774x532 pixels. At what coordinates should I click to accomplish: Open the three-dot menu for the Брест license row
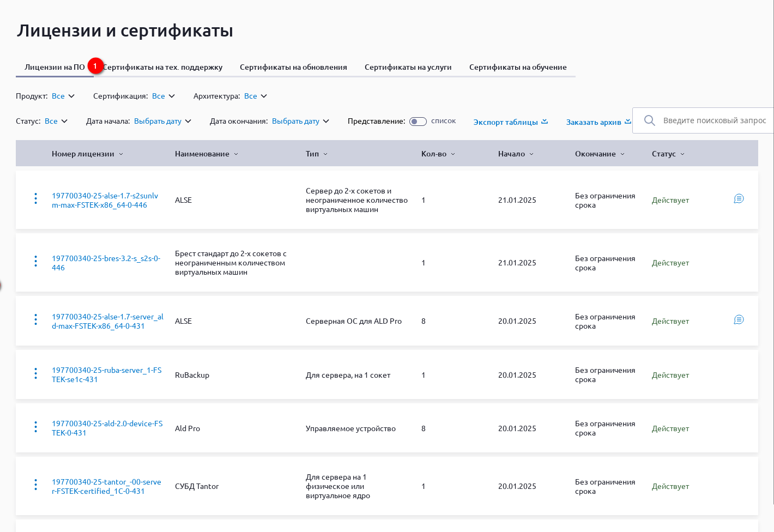[x=36, y=262]
